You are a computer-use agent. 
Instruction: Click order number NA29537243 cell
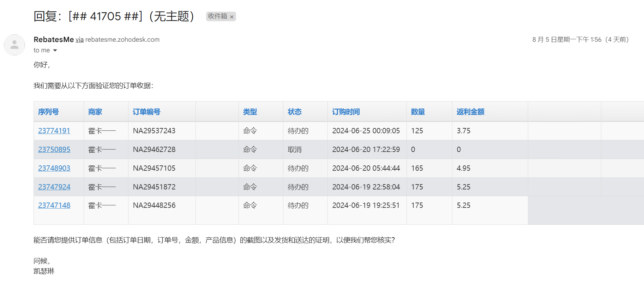click(x=154, y=131)
